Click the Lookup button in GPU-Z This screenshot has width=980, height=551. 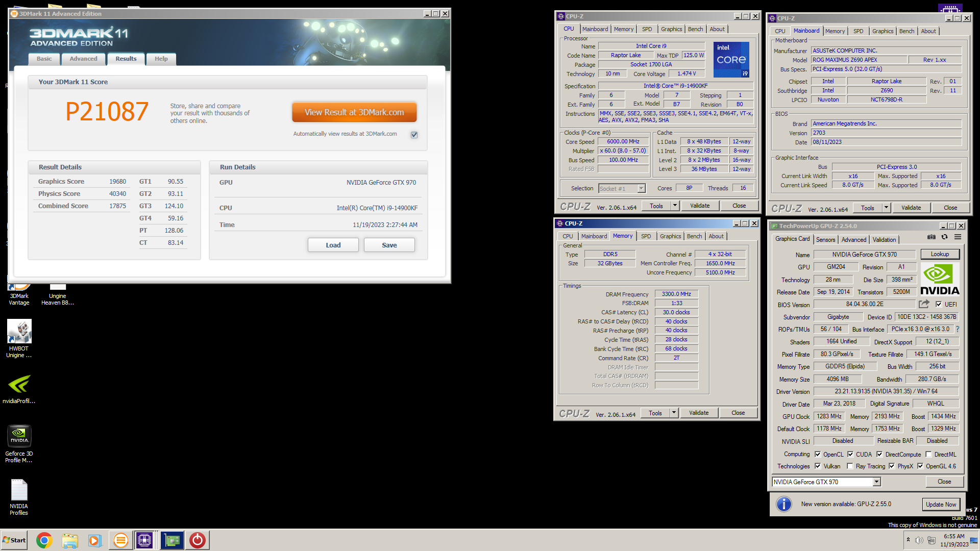click(x=940, y=254)
